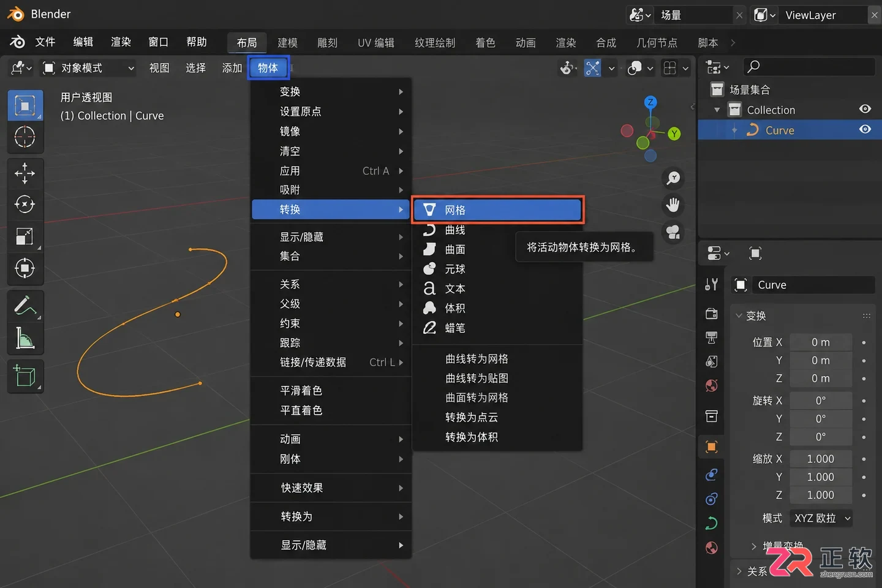Collapse the 变换 panel

point(739,315)
